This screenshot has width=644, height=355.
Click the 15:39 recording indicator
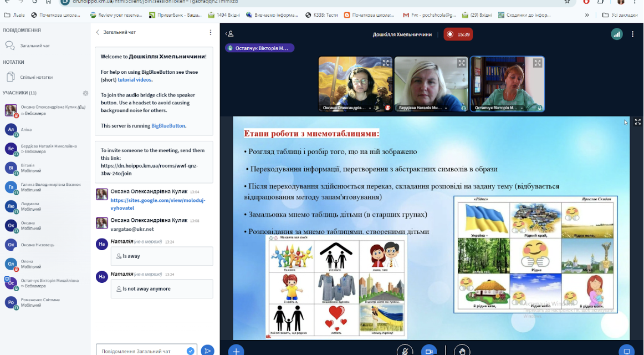pos(458,34)
